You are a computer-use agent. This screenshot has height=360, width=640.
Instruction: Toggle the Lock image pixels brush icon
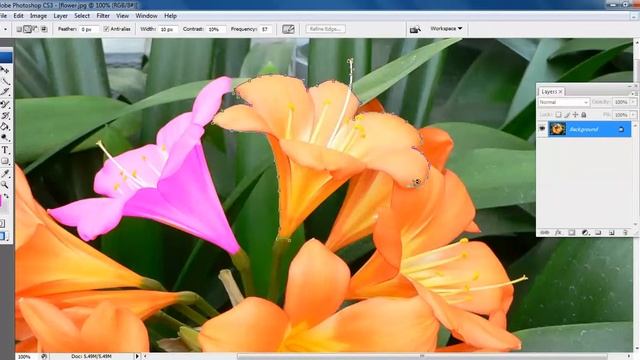pos(567,115)
